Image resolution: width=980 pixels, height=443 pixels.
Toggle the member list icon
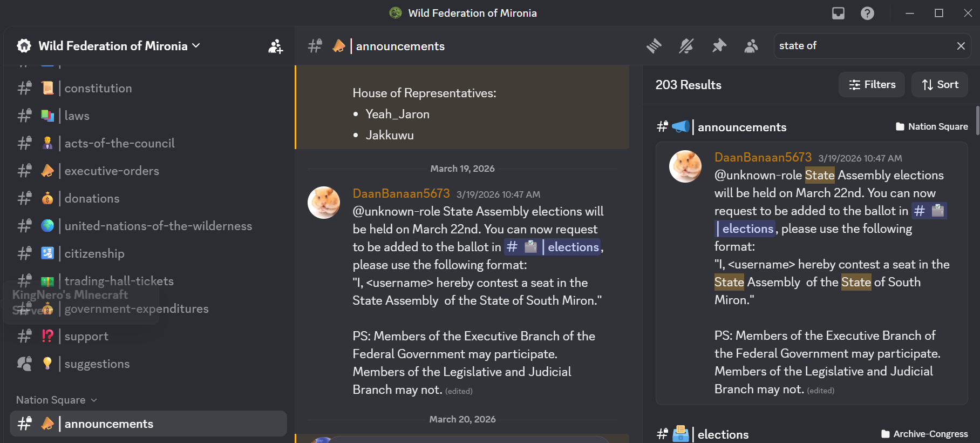pos(751,46)
